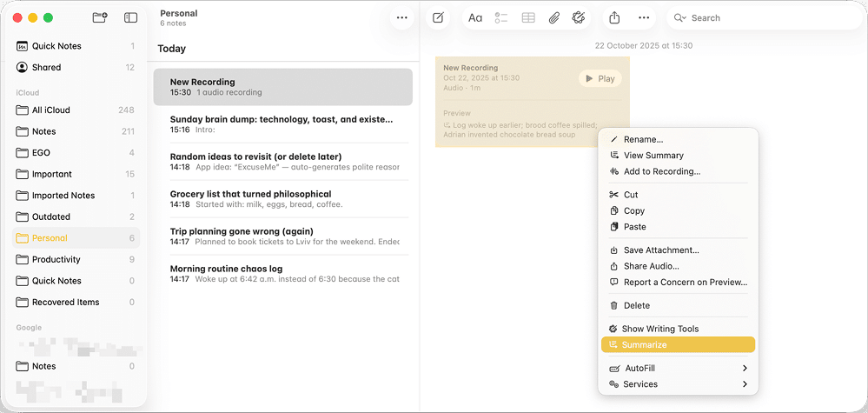Insert a checklist from the toolbar
The width and height of the screenshot is (868, 413).
pyautogui.click(x=501, y=17)
